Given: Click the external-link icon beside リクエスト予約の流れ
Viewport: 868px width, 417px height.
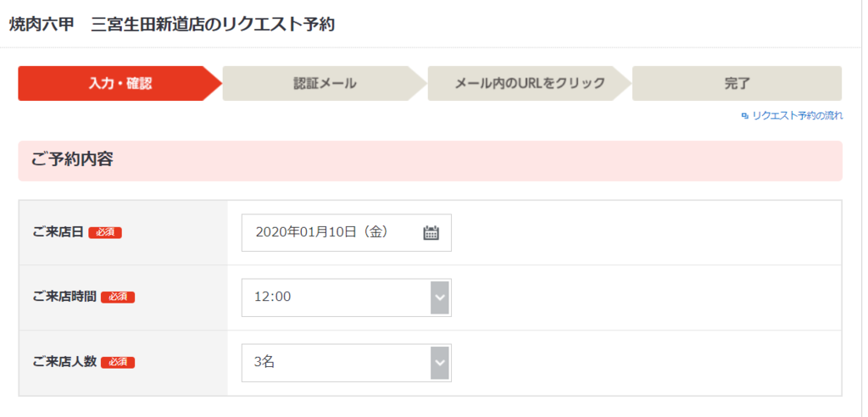Looking at the screenshot, I should 744,116.
